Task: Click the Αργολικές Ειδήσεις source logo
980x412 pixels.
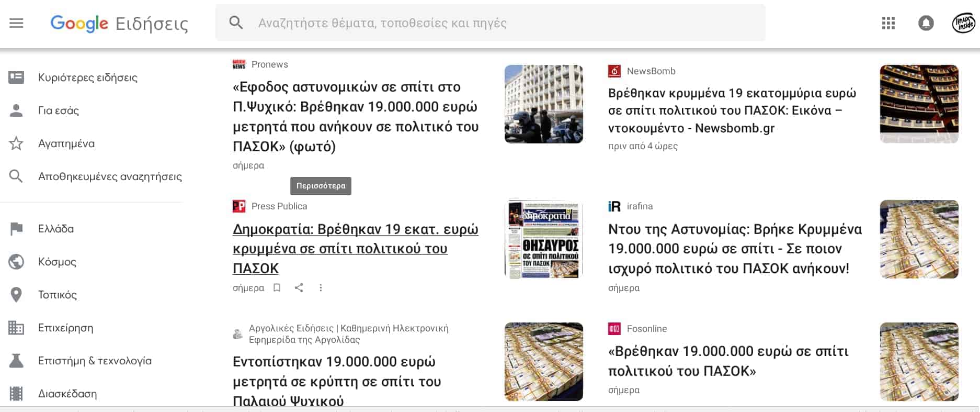Action: coord(238,333)
